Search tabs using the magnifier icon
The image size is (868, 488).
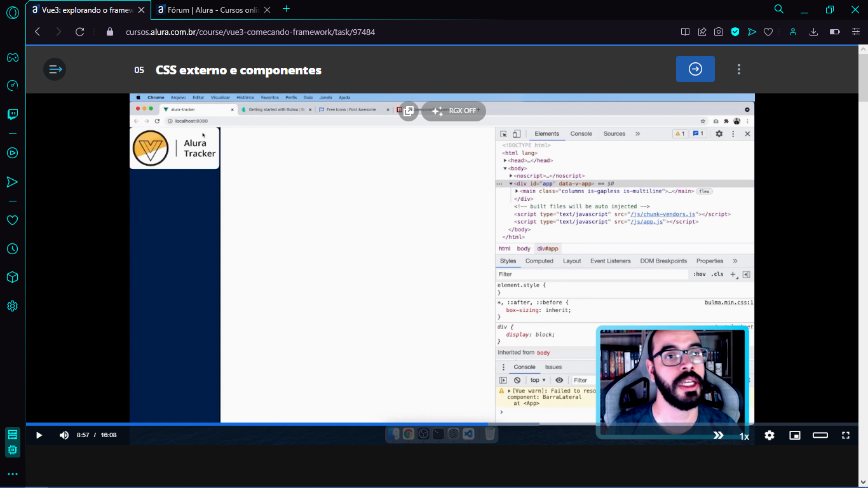(779, 9)
